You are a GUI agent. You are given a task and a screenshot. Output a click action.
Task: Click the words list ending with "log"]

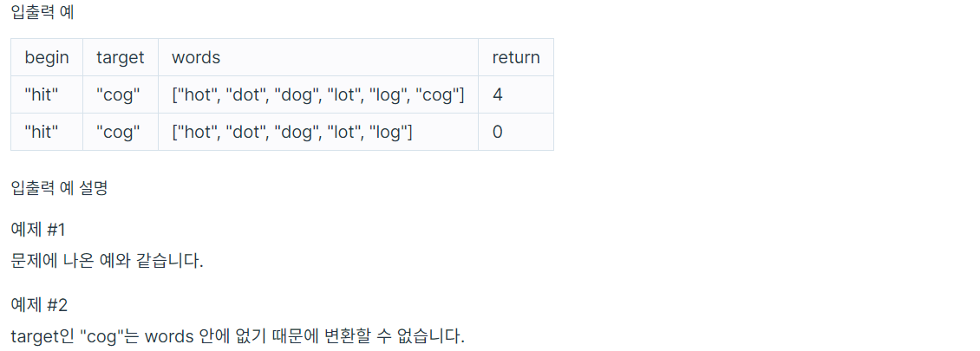coord(292,133)
